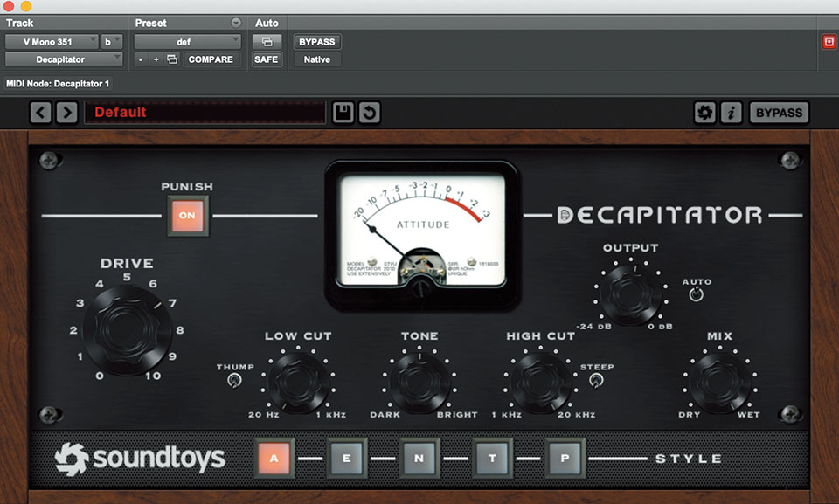Click the Native label button
This screenshot has height=504, width=839.
316,59
